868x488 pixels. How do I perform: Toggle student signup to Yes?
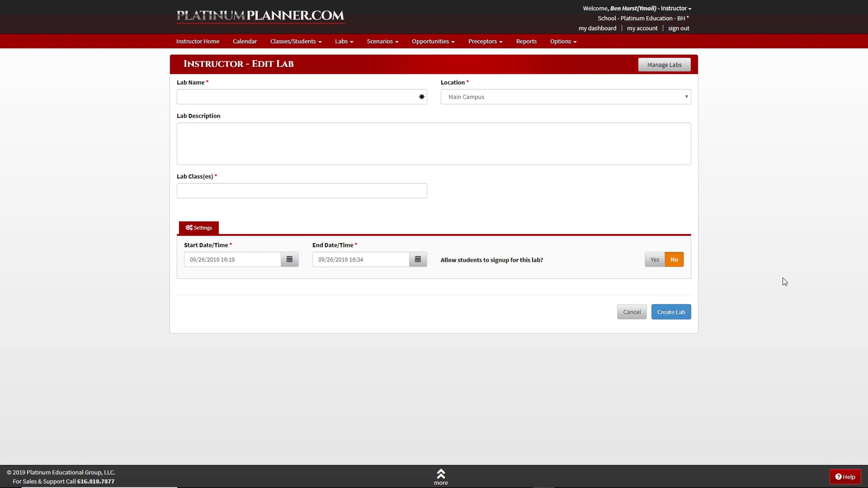[x=654, y=259]
